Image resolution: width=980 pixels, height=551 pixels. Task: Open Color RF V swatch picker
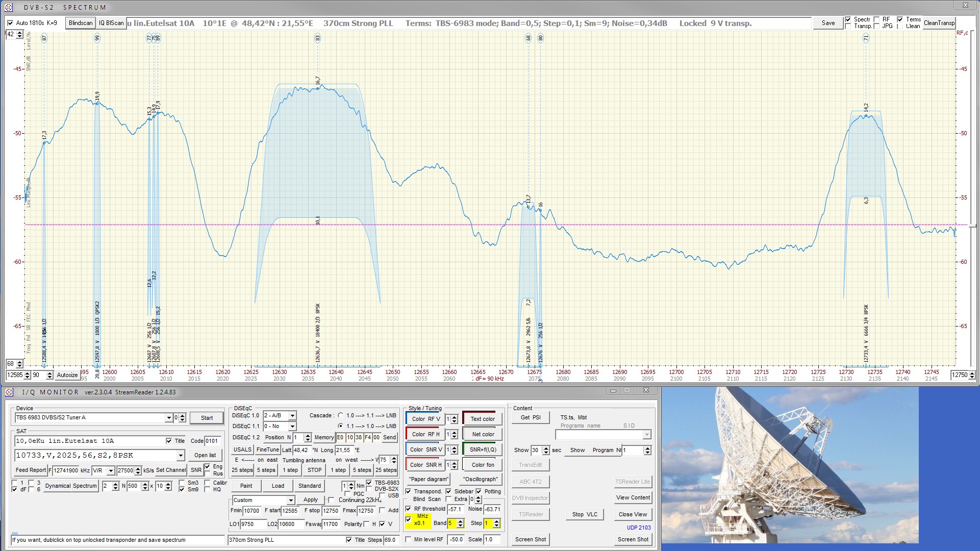pos(425,419)
